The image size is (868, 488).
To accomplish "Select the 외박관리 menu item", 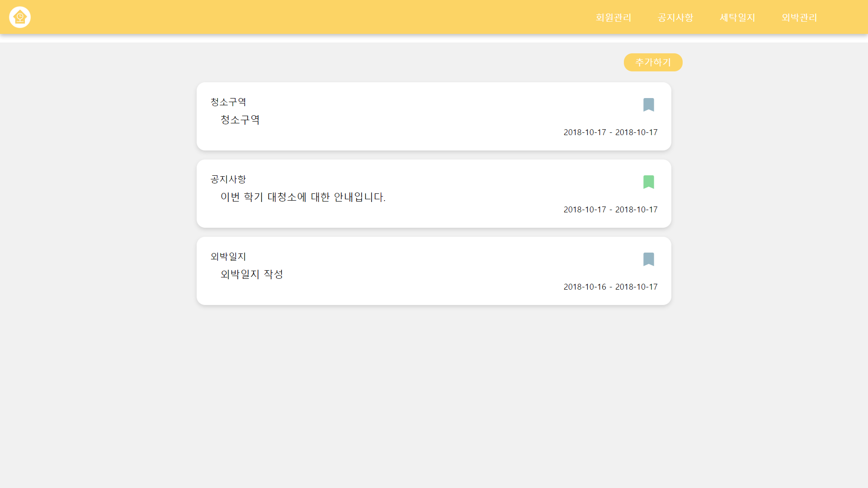I will pos(799,18).
